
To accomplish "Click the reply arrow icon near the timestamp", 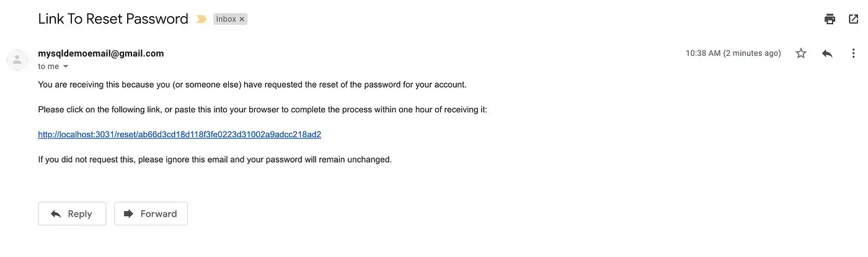I will click(827, 53).
